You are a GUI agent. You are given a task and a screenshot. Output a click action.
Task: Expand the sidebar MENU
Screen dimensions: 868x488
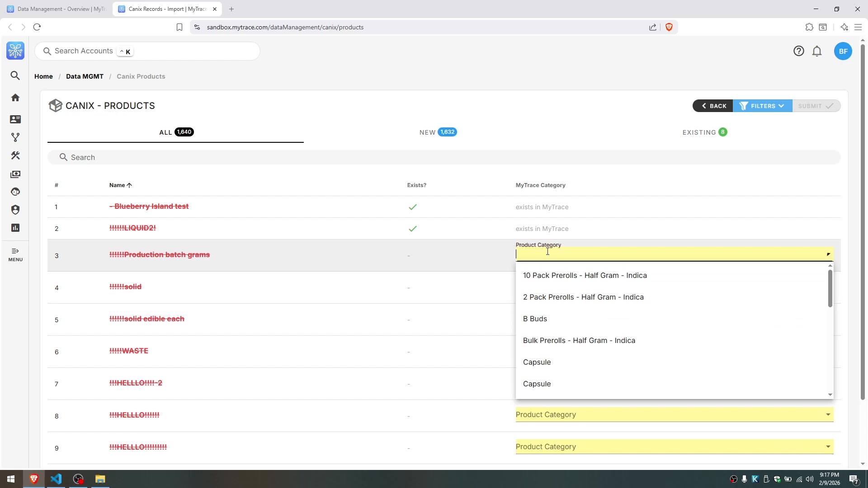click(15, 254)
